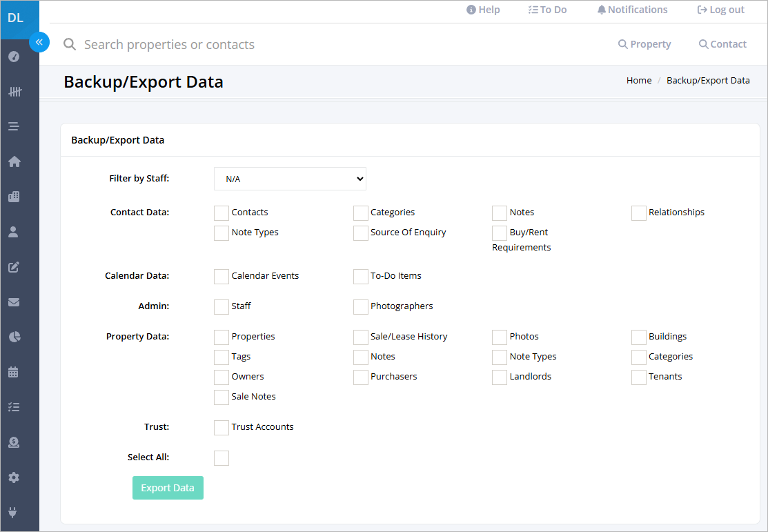This screenshot has height=532, width=768.
Task: Check the Buy/Rent Requirements box
Action: tap(500, 233)
